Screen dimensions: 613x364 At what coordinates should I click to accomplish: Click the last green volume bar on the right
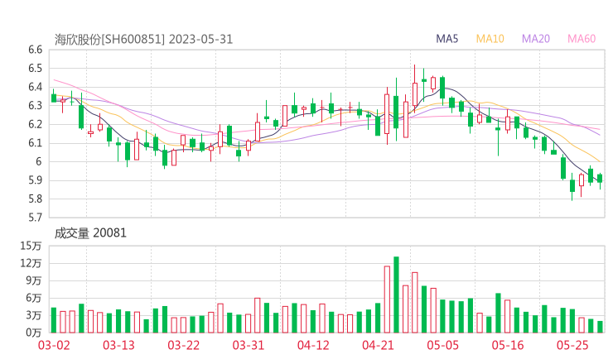(600, 327)
